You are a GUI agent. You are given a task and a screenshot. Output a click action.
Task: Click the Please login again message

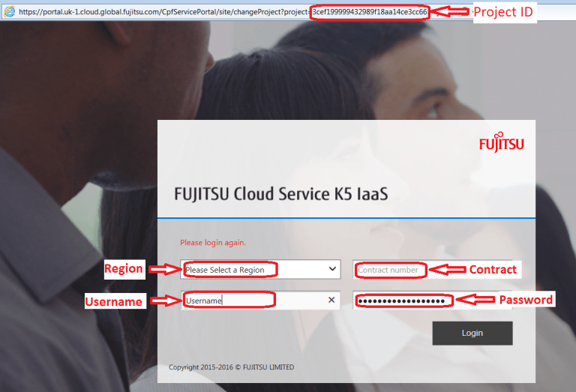click(x=213, y=243)
